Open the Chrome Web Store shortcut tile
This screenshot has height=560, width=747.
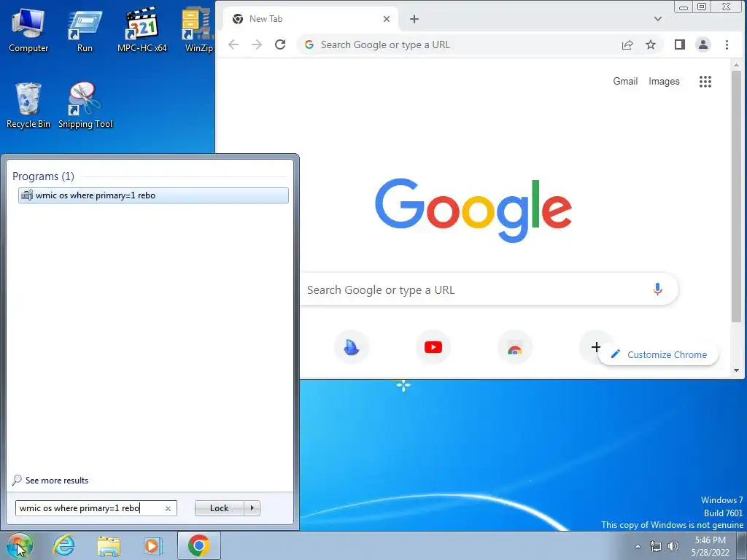514,347
